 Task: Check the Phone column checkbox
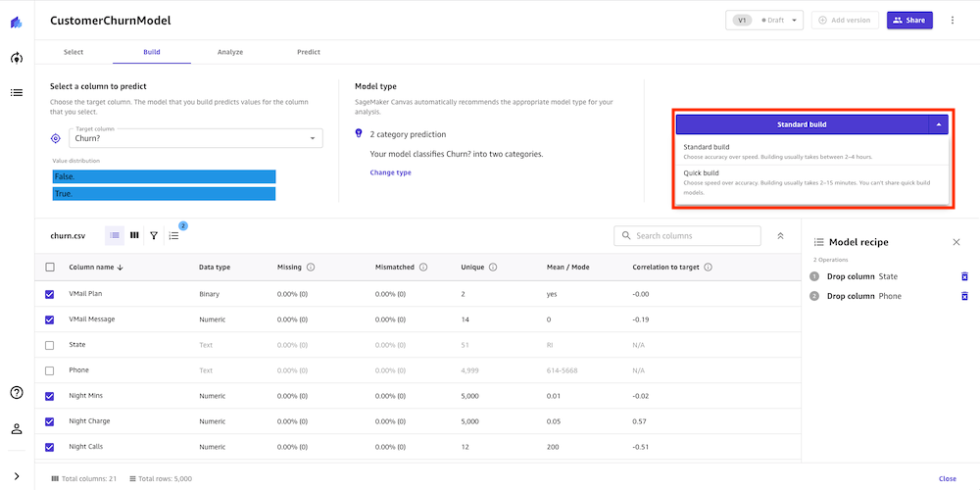(x=50, y=370)
